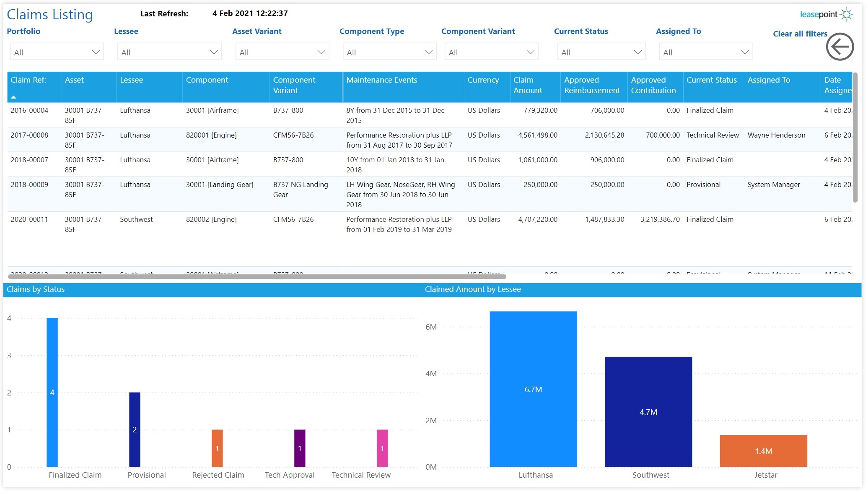Click claim amount 1,061,000.00
868x494 pixels.
pos(538,160)
